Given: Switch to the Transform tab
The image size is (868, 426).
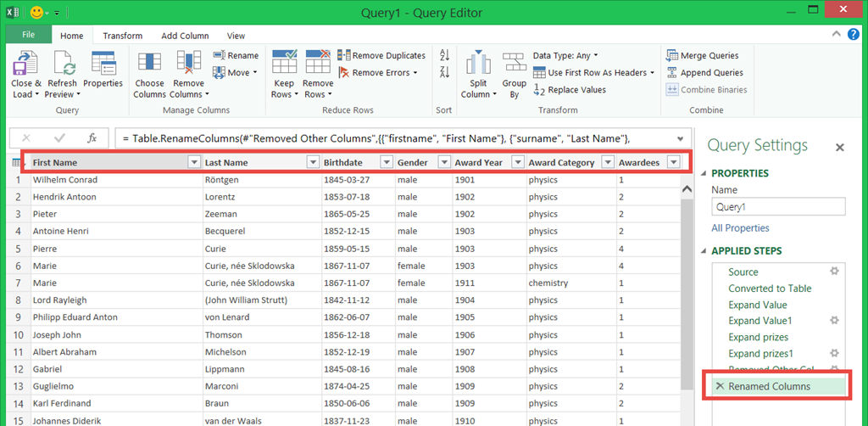Looking at the screenshot, I should coord(123,36).
